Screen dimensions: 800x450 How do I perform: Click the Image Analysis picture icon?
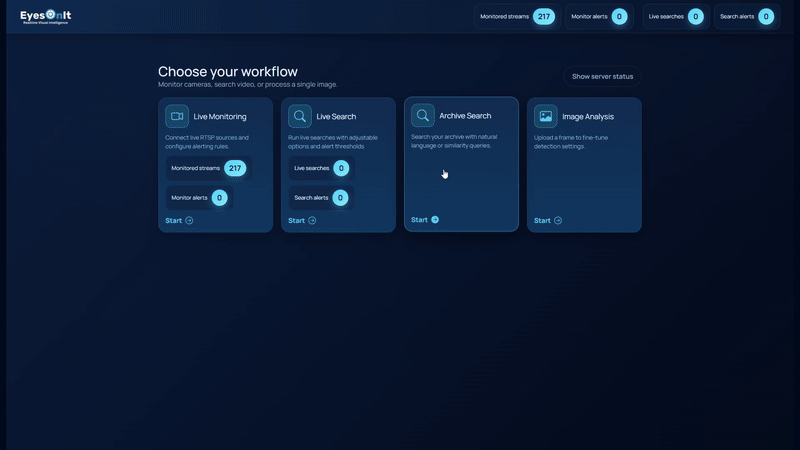click(546, 116)
